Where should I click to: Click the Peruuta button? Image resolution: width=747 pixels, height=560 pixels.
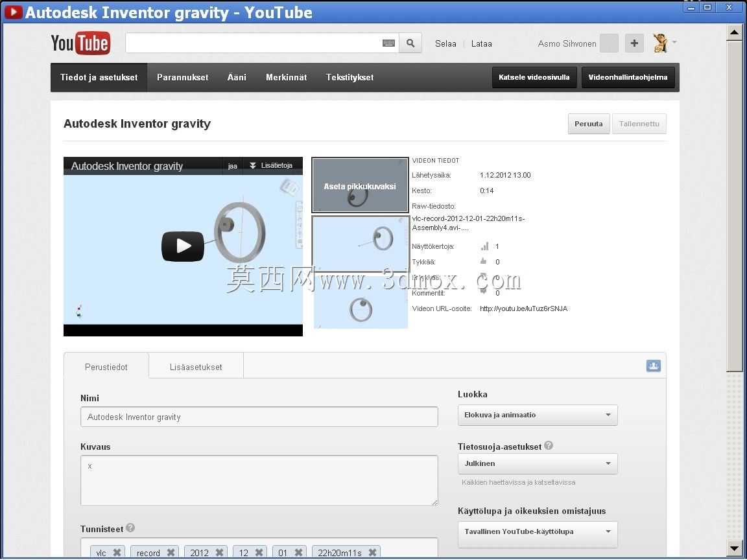(588, 124)
